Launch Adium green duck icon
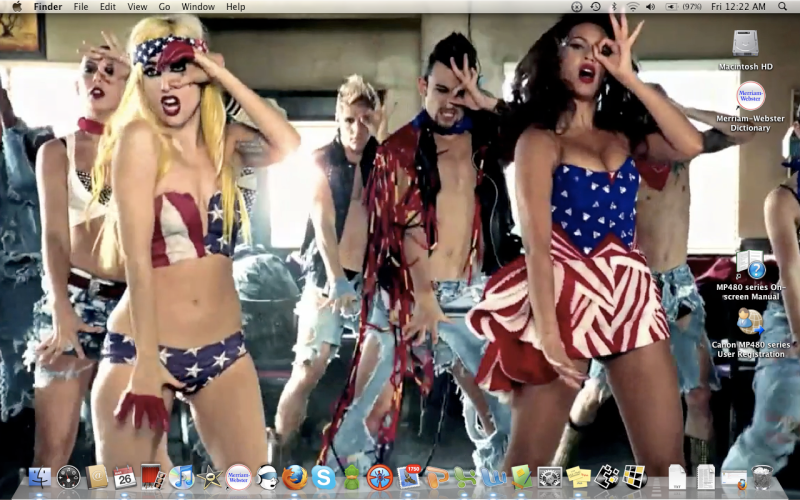The height and width of the screenshot is (500, 800). pos(352,478)
